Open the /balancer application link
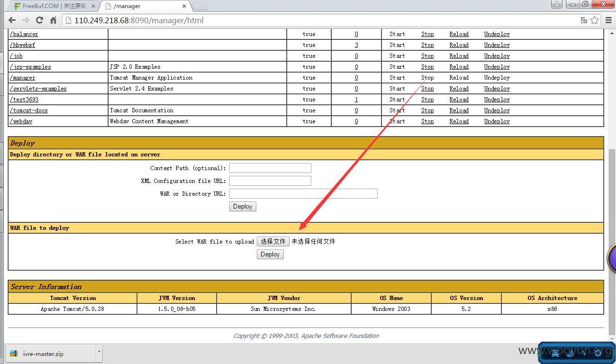This screenshot has width=616, height=364. (24, 34)
